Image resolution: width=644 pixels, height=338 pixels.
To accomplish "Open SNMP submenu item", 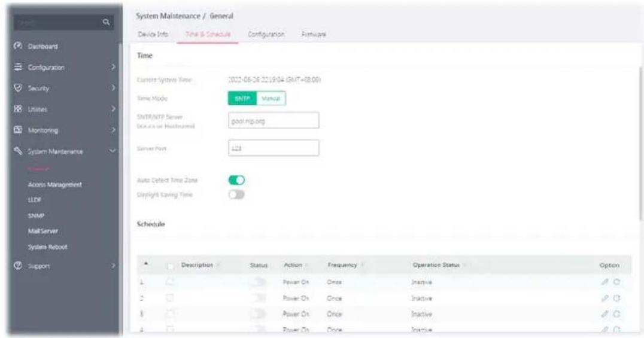I will [x=36, y=215].
